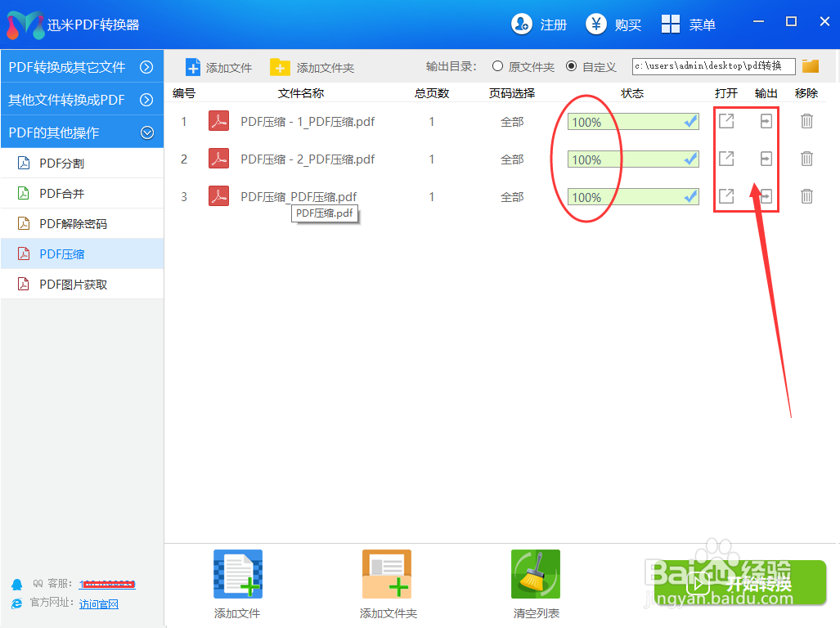Click the 注册 user icon
This screenshot has height=628, width=840.
coord(521,24)
